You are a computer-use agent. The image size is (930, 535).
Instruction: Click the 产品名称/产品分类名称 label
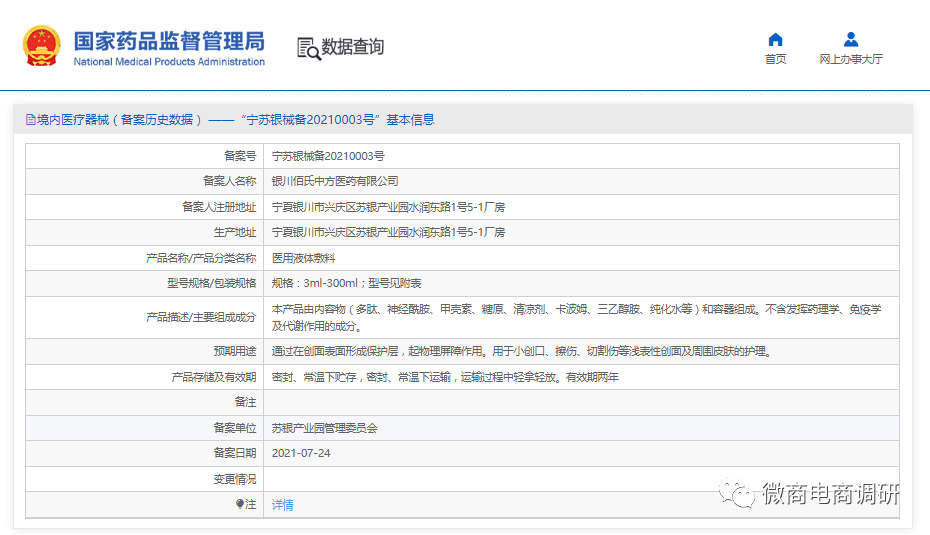click(201, 258)
